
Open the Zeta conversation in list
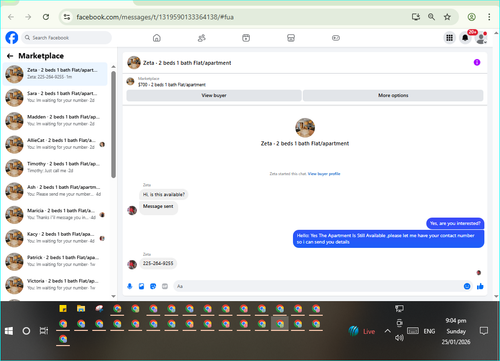55,74
